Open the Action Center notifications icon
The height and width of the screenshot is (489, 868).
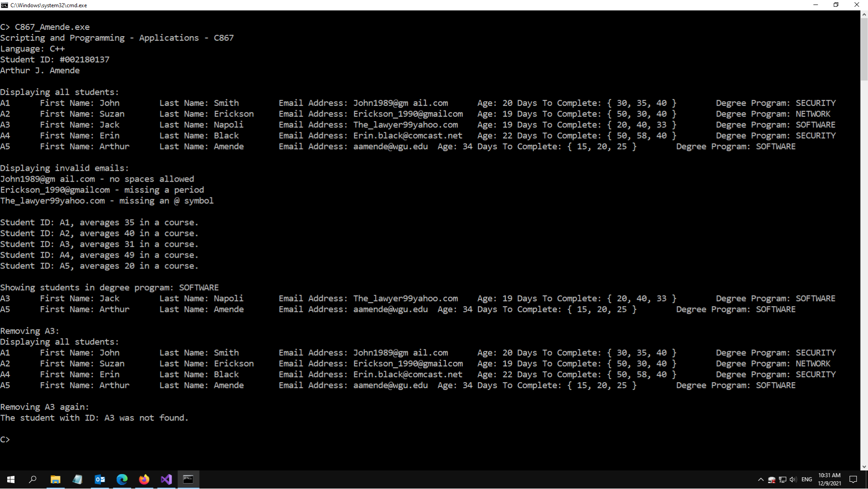(x=853, y=479)
